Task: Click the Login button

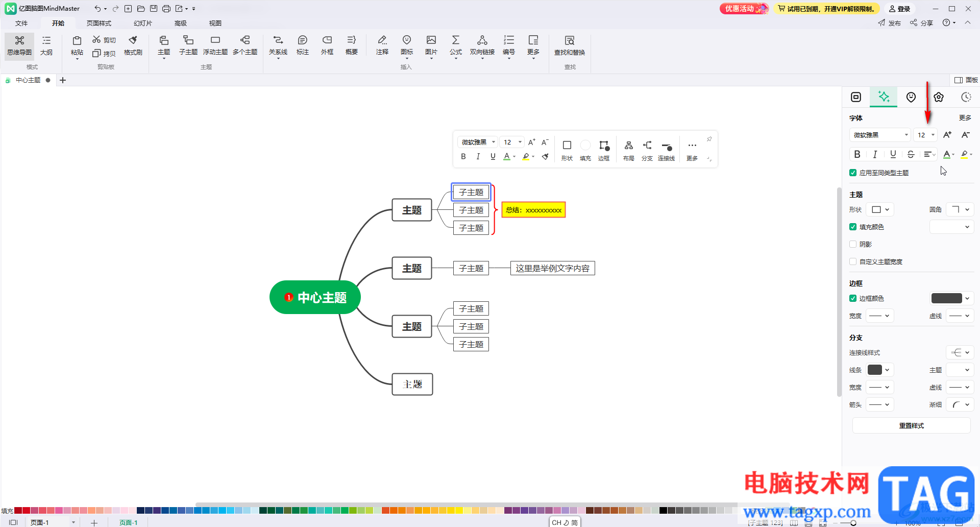Action: pyautogui.click(x=900, y=9)
